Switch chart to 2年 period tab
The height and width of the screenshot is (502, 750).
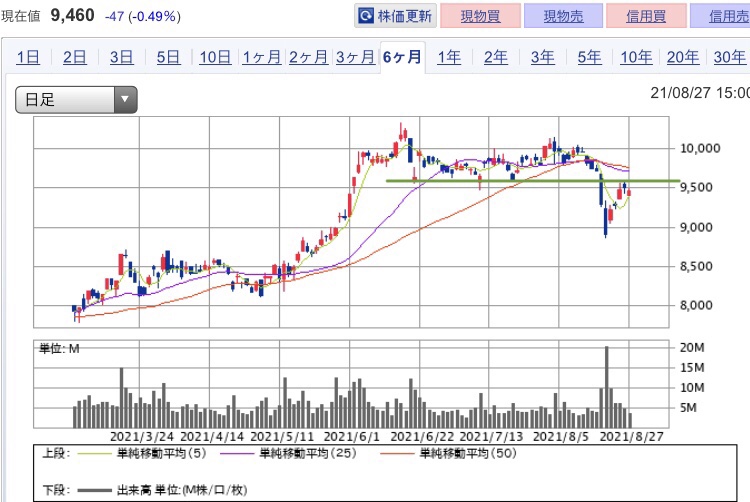[496, 57]
